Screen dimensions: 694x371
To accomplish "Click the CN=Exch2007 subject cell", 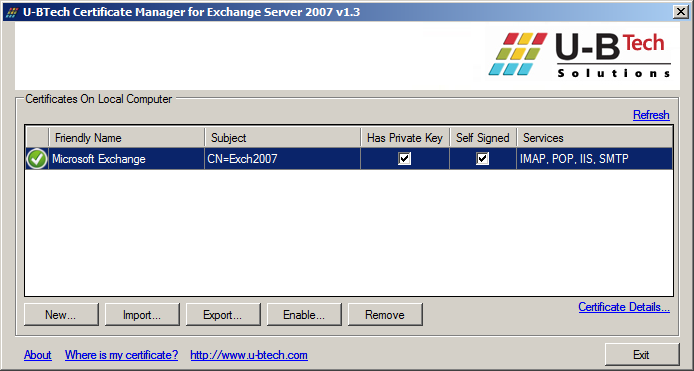I will (x=282, y=159).
